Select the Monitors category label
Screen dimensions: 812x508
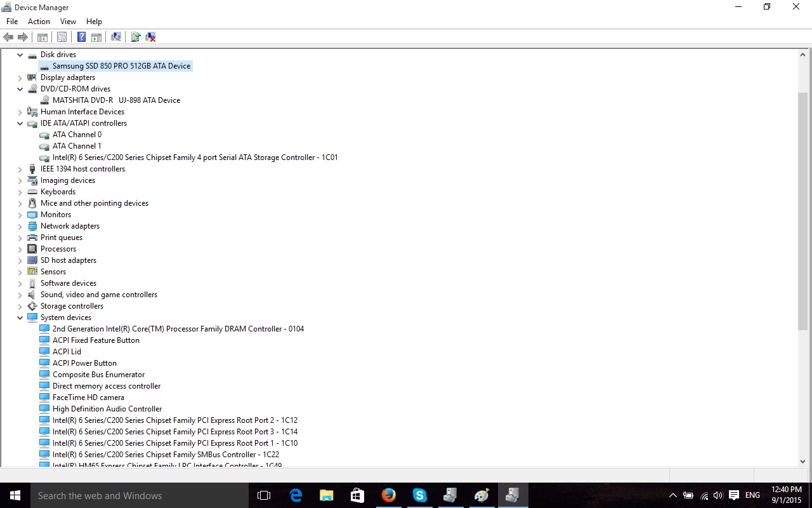[x=56, y=215]
